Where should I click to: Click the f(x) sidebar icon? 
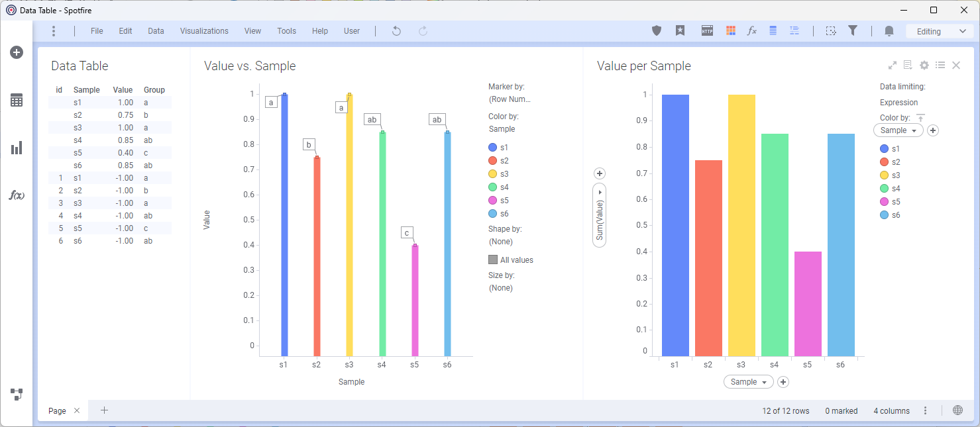pos(17,195)
